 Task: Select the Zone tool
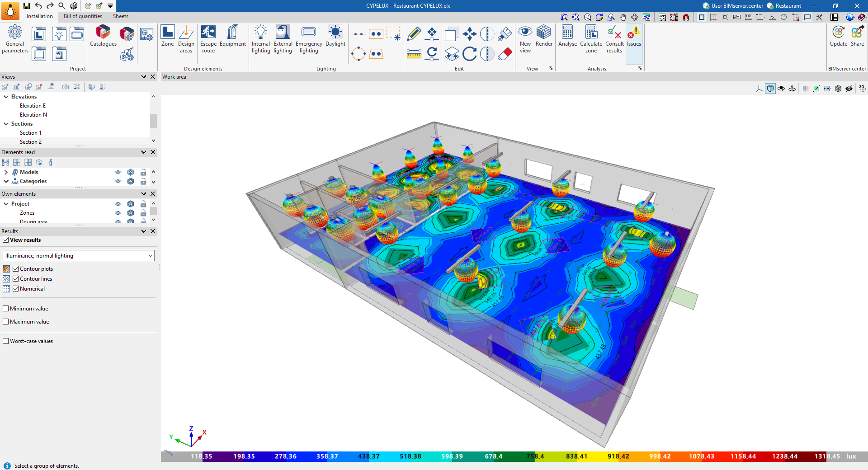coord(167,36)
